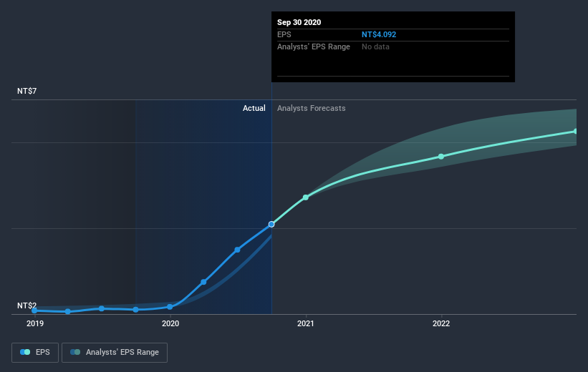Click the NT$7 y-axis label
The image size is (588, 372).
click(26, 91)
